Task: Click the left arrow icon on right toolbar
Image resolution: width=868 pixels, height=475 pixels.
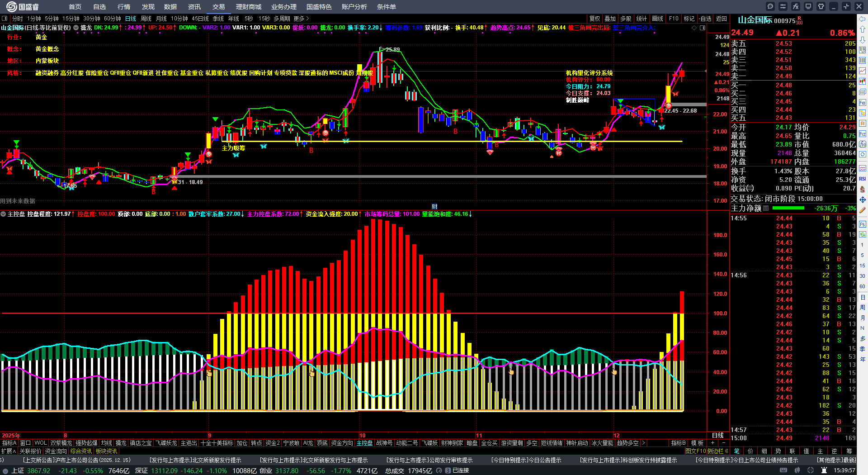Action: tap(863, 19)
